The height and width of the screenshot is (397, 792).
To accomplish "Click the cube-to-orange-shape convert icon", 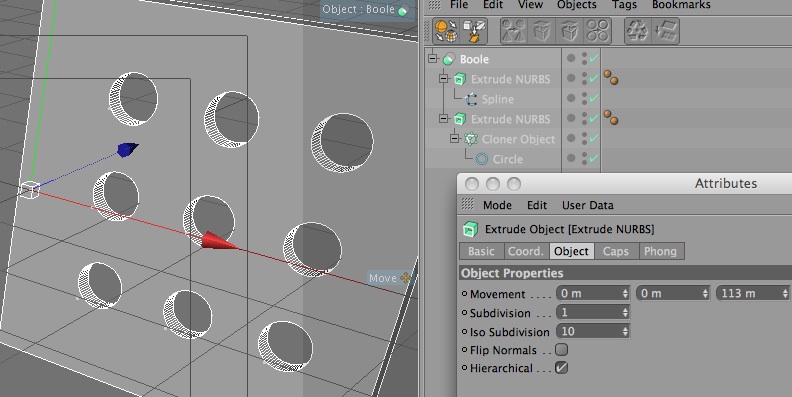I will pos(474,31).
